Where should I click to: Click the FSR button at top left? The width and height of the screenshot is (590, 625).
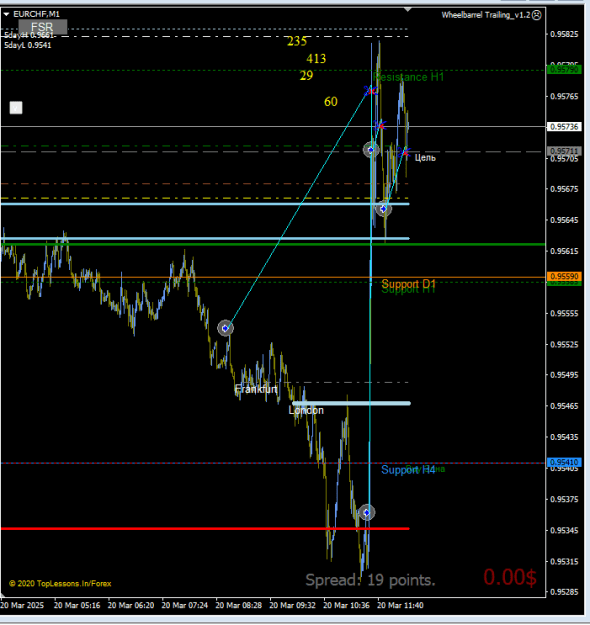[43, 28]
